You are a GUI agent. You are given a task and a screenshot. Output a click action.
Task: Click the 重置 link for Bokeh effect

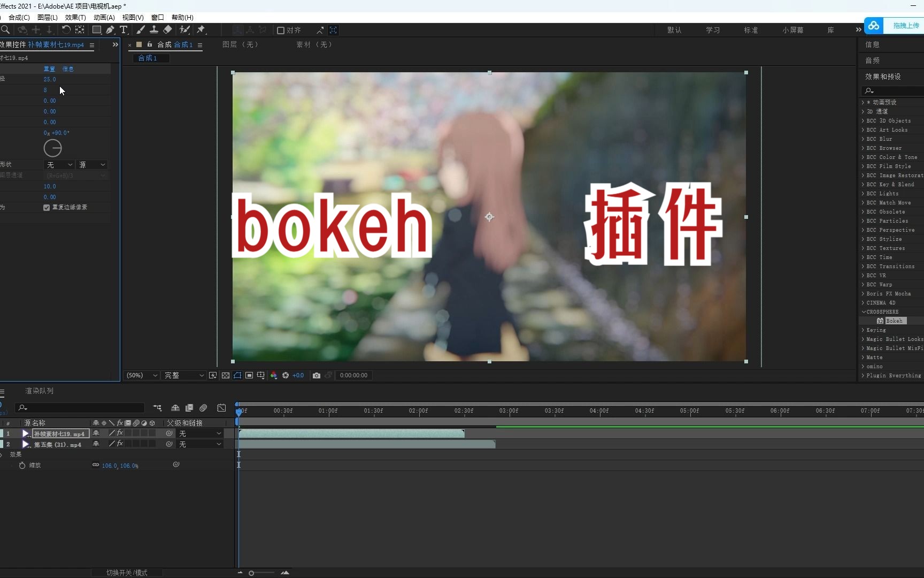(49, 69)
